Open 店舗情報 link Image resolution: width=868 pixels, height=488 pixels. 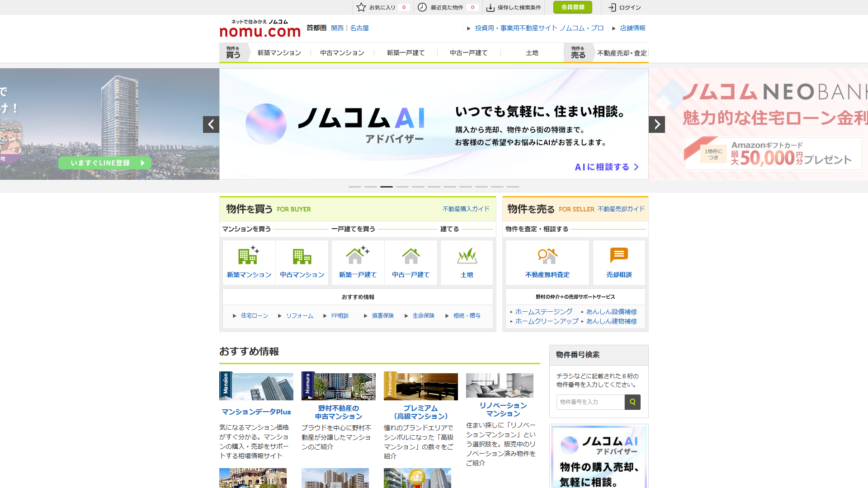633,28
